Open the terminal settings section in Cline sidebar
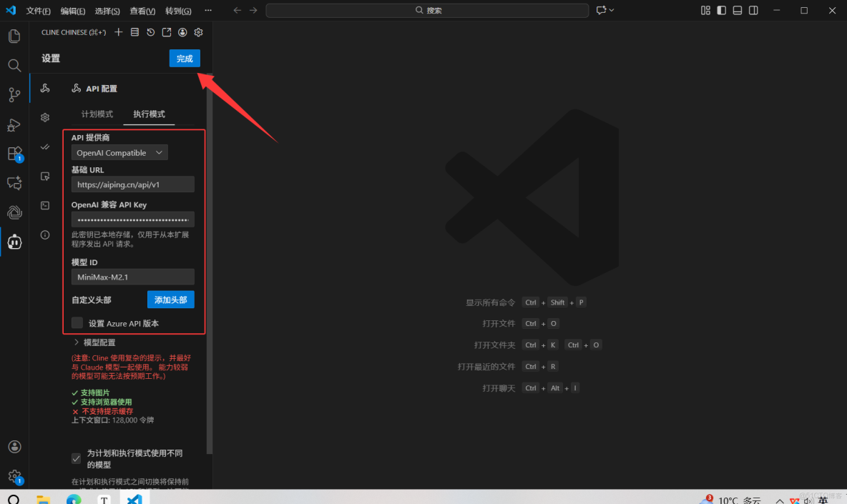 click(45, 205)
